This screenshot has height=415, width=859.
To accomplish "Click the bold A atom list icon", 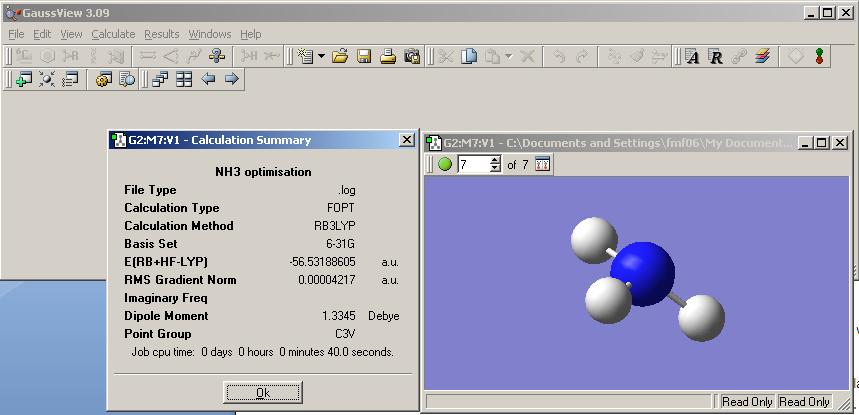I will pyautogui.click(x=692, y=57).
